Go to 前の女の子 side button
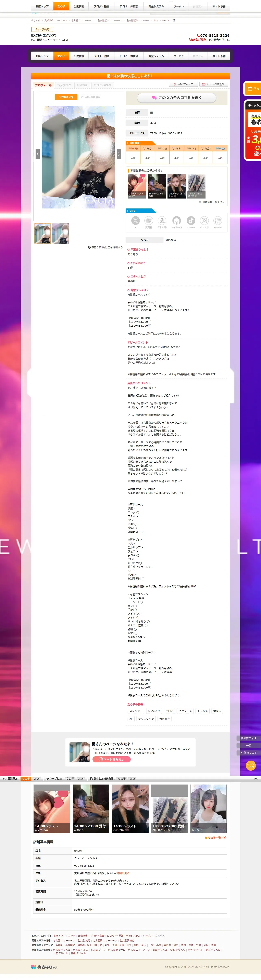 248,752
